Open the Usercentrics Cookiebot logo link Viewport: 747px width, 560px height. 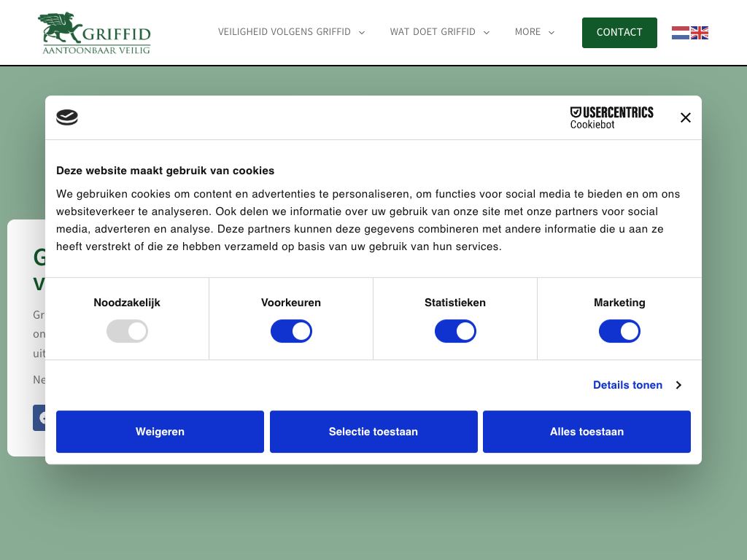point(611,117)
